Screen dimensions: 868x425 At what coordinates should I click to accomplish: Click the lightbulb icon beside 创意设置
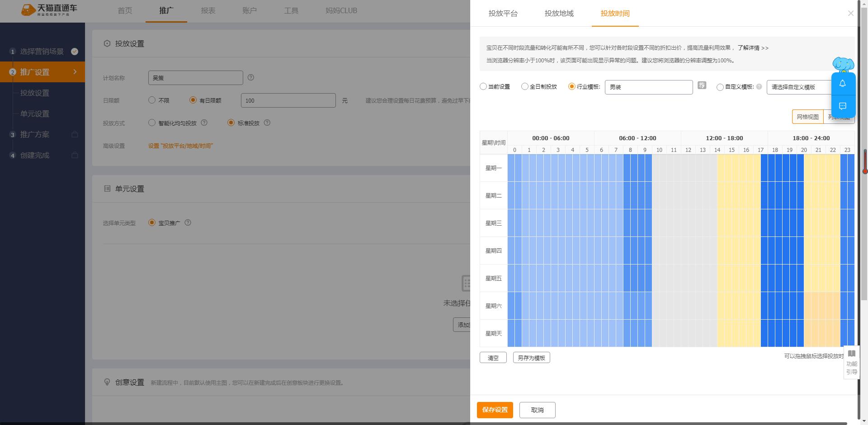(107, 382)
